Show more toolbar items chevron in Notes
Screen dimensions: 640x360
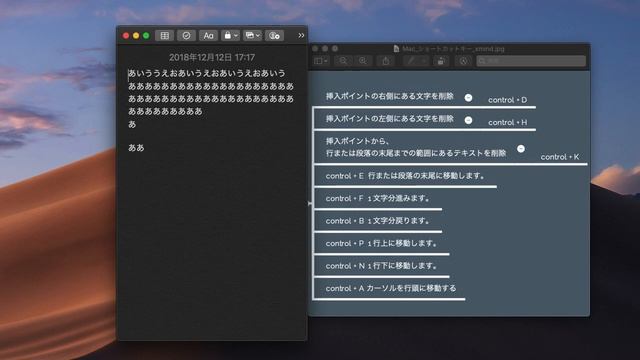tap(301, 36)
